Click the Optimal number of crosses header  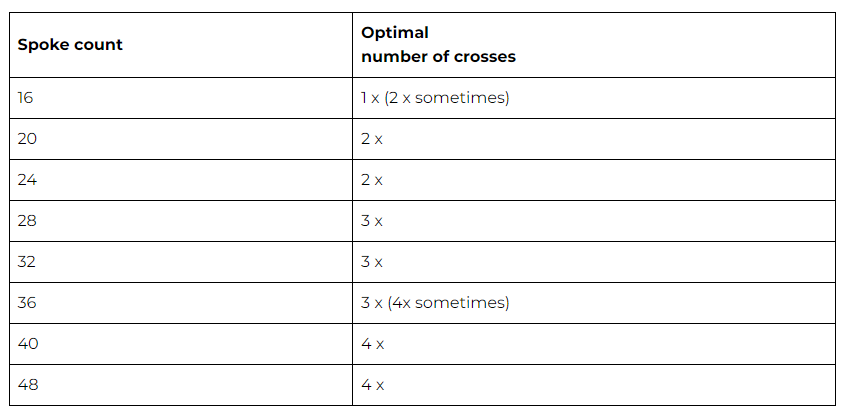pos(594,45)
